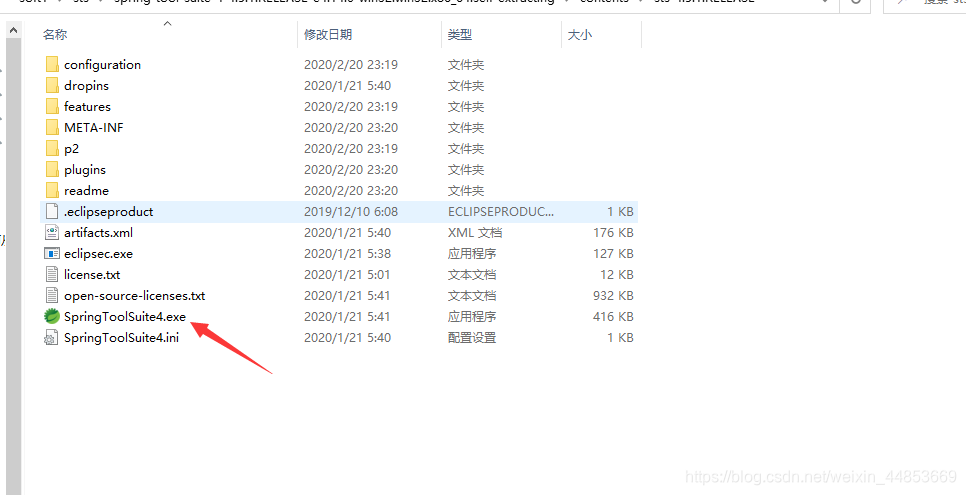Select the open-source-licenses.txt file name
This screenshot has height=495, width=966.
click(134, 295)
